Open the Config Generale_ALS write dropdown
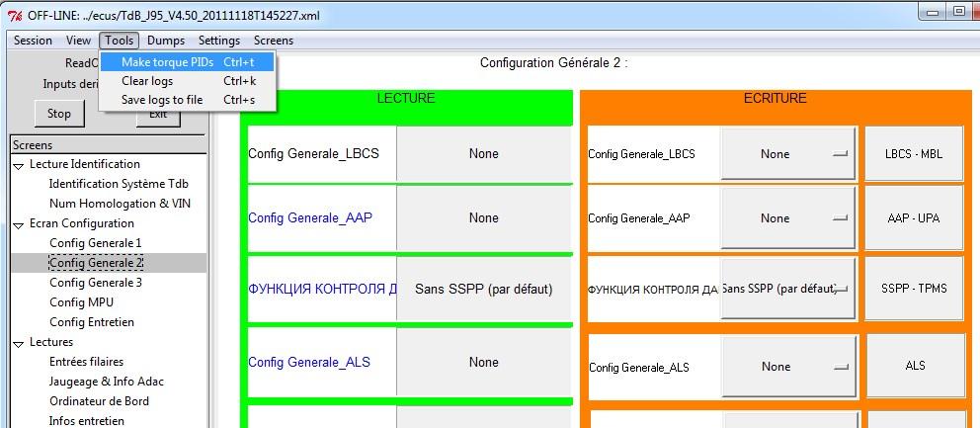The width and height of the screenshot is (980, 428). pyautogui.click(x=788, y=367)
